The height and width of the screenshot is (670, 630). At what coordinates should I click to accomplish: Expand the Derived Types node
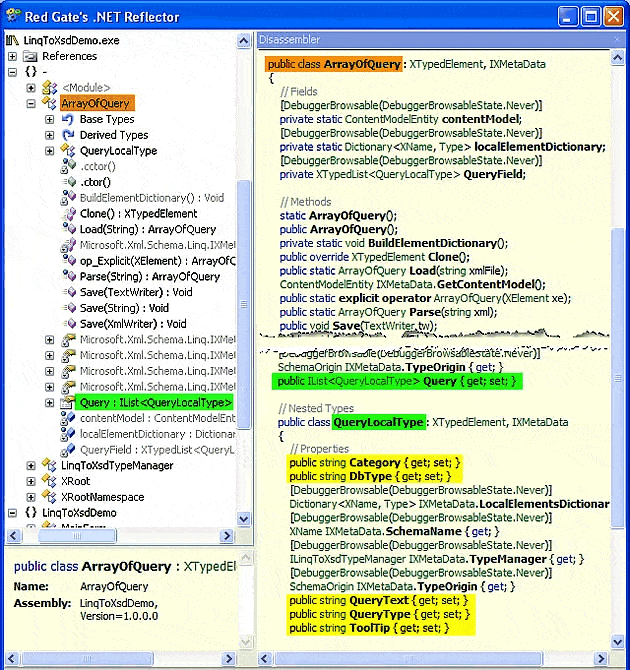point(50,135)
